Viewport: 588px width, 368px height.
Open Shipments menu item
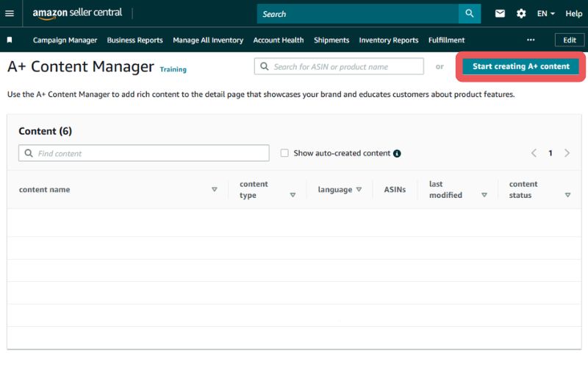point(331,40)
